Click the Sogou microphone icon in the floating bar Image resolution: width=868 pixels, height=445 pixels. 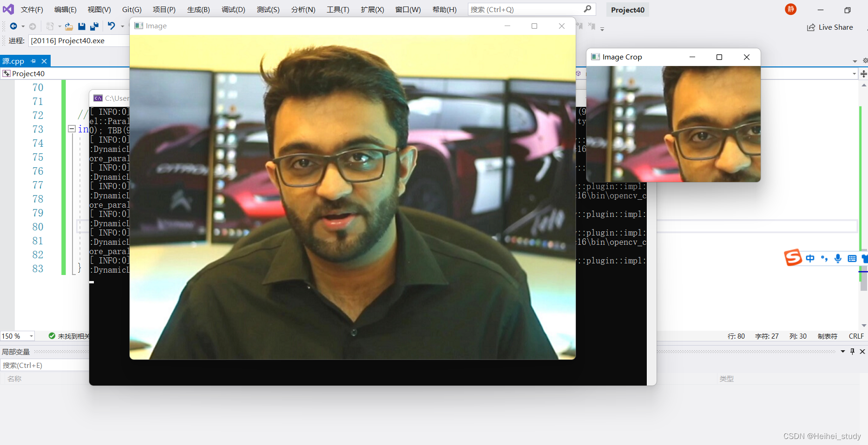(x=838, y=258)
